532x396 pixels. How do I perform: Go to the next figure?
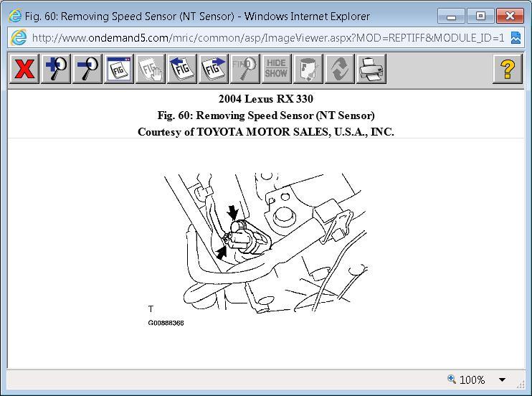pyautogui.click(x=214, y=69)
